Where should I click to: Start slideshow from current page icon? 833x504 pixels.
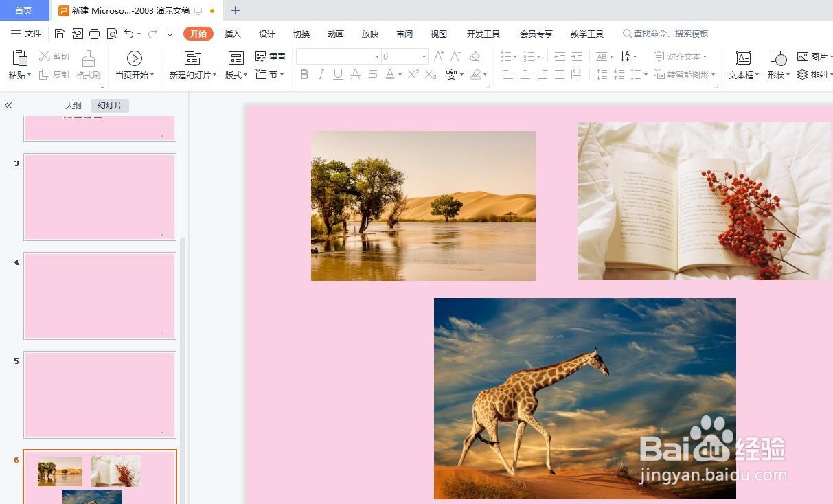click(x=135, y=58)
